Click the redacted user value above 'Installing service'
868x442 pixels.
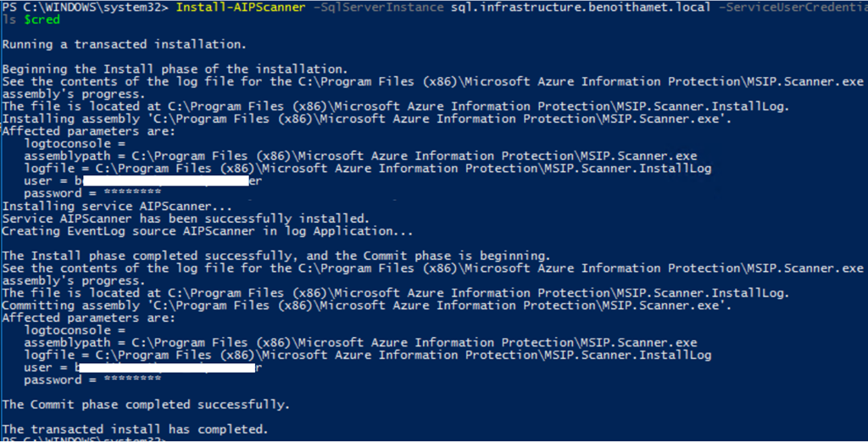[169, 180]
